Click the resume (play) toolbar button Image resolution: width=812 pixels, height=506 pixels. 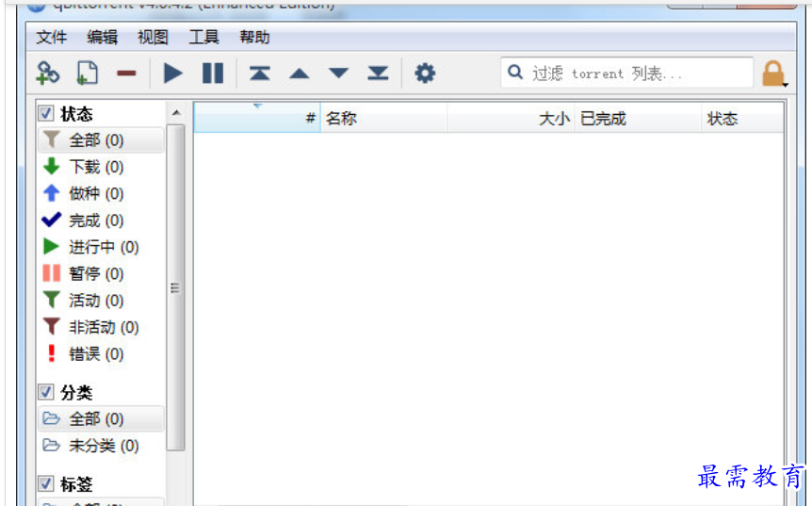(x=173, y=73)
